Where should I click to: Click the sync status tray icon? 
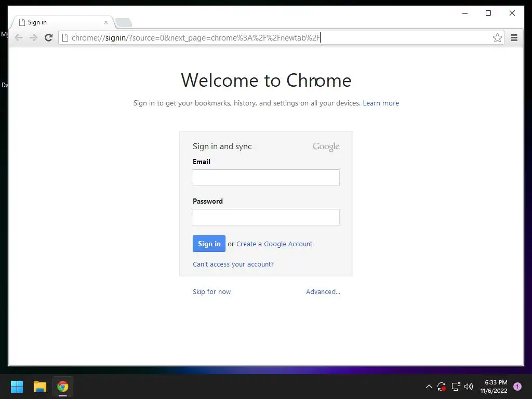(x=442, y=387)
